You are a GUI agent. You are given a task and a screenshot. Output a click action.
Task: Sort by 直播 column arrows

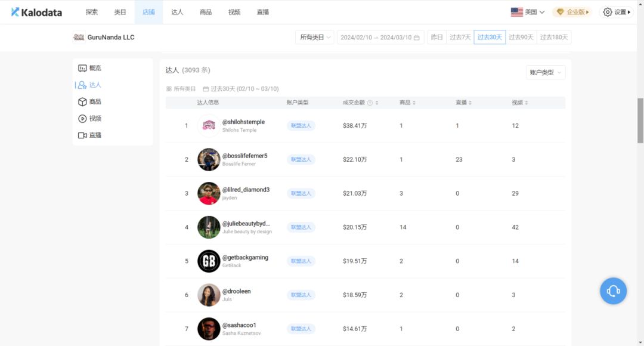click(470, 103)
